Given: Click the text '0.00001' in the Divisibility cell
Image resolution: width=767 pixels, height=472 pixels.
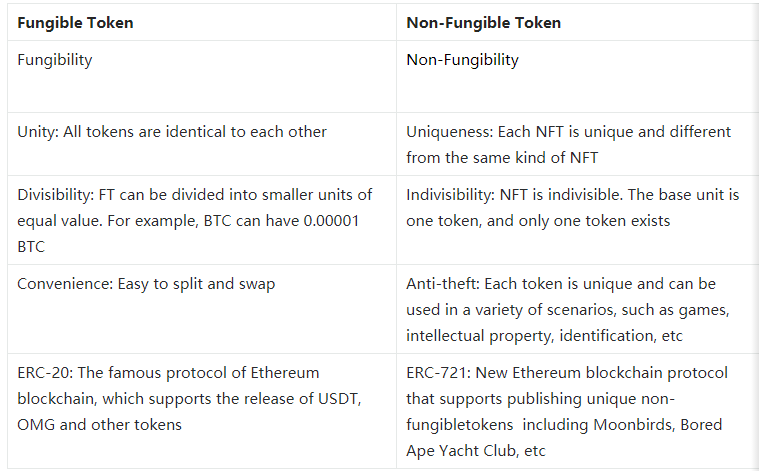Looking at the screenshot, I should click(331, 221).
